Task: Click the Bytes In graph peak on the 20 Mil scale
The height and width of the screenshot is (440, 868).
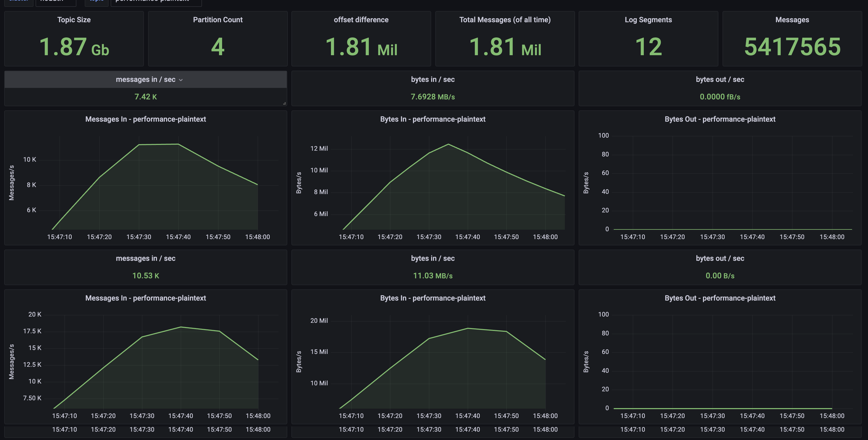Action: [468, 328]
